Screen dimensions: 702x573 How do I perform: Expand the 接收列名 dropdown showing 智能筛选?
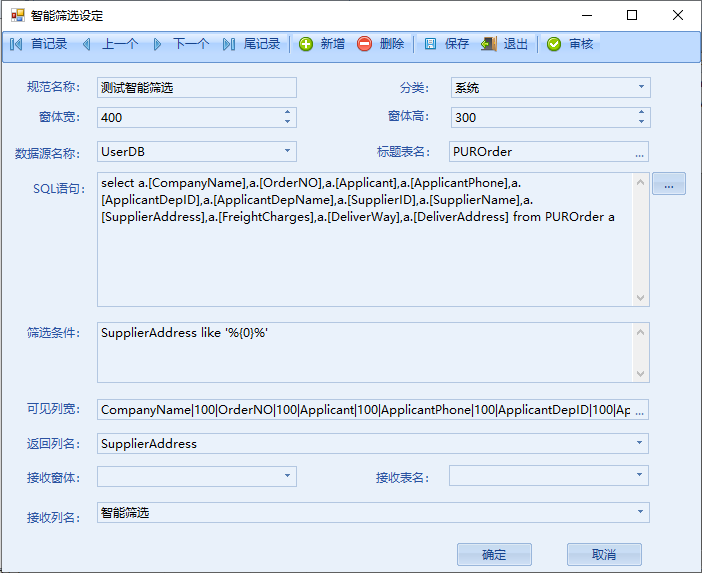tap(640, 512)
